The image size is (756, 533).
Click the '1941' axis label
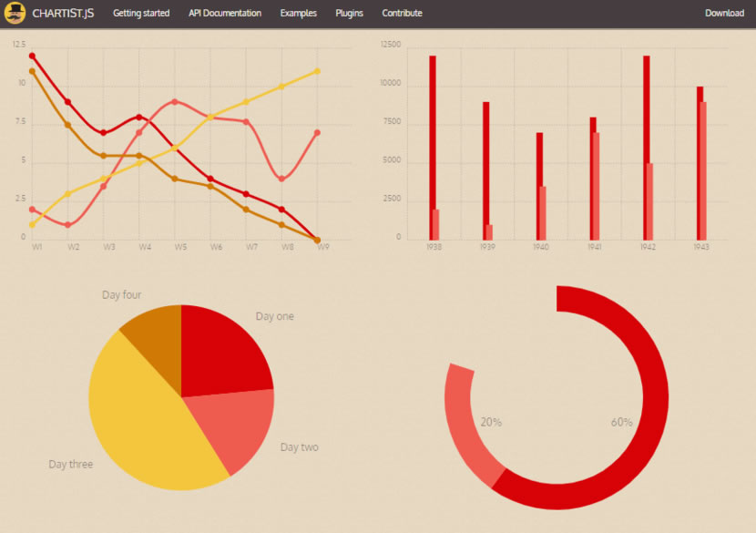(x=594, y=247)
